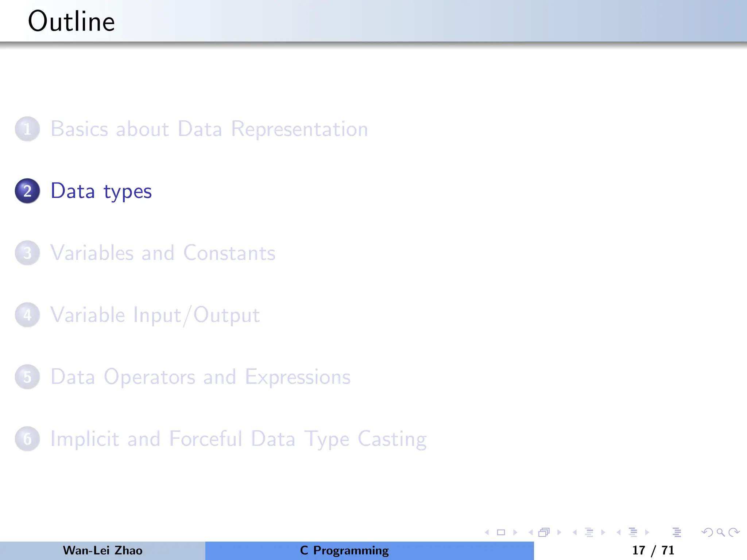
Task: Click page counter '17 / 71'
Action: [653, 551]
